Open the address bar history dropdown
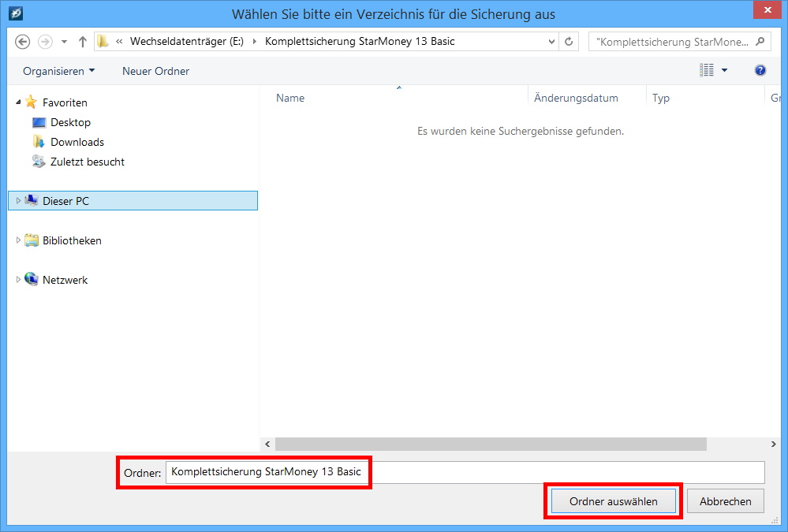Image resolution: width=788 pixels, height=532 pixels. point(551,42)
